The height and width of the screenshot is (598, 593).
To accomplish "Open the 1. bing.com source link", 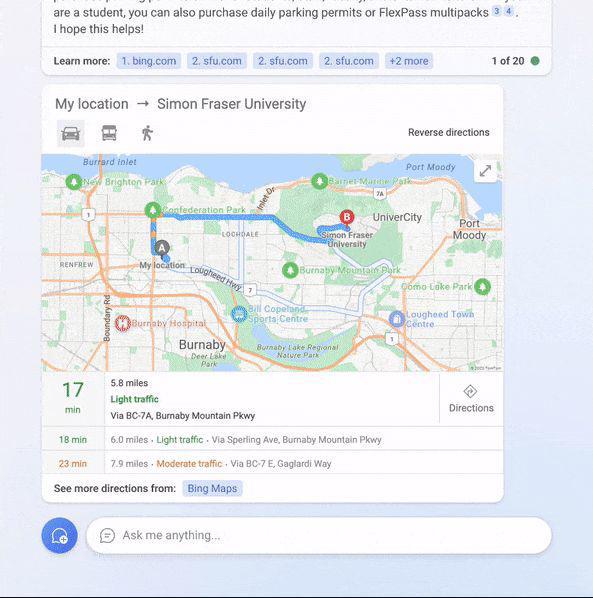I will 149,61.
